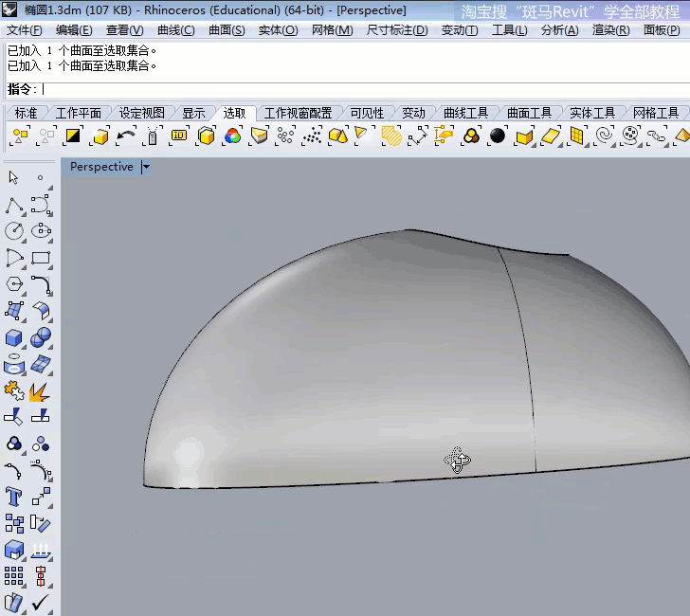This screenshot has height=616, width=690.
Task: Open the 曲面(S) menu
Action: (227, 30)
